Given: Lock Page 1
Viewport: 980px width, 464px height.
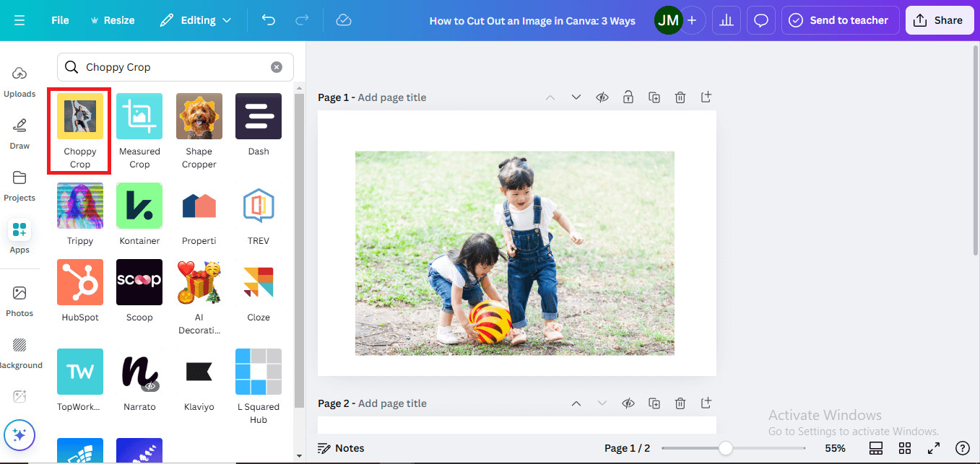Looking at the screenshot, I should pyautogui.click(x=628, y=97).
